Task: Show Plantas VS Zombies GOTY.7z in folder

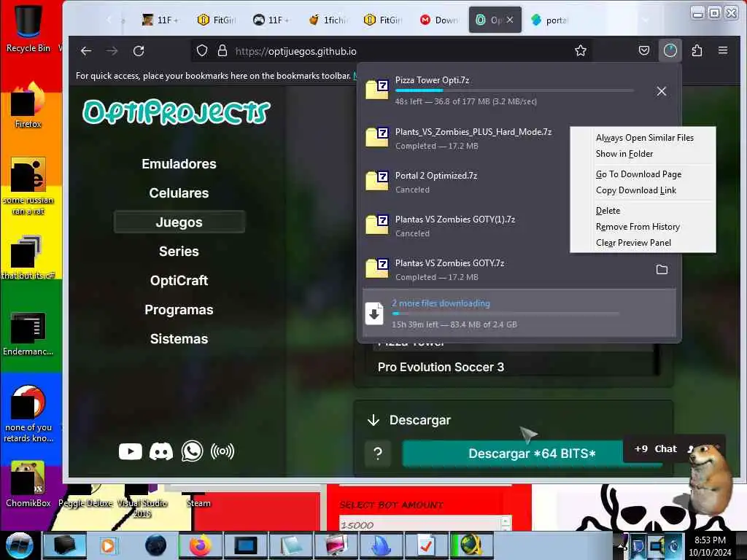Action: [662, 270]
